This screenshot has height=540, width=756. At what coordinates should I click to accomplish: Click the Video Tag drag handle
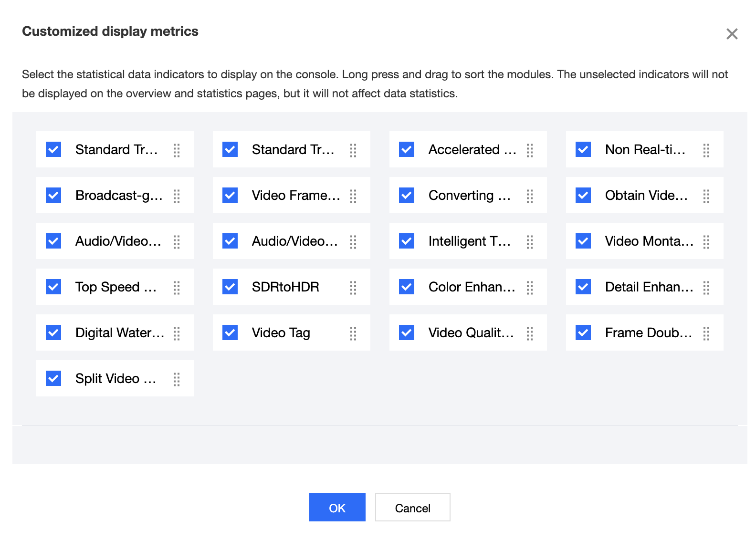coord(353,333)
